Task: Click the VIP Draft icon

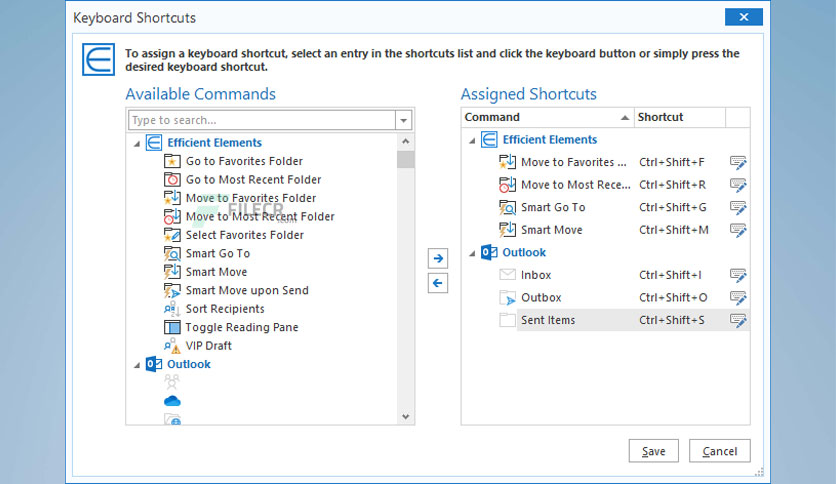Action: point(172,346)
